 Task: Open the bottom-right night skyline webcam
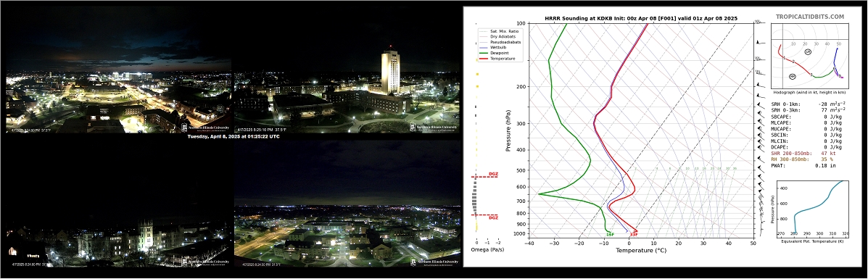coord(347,203)
